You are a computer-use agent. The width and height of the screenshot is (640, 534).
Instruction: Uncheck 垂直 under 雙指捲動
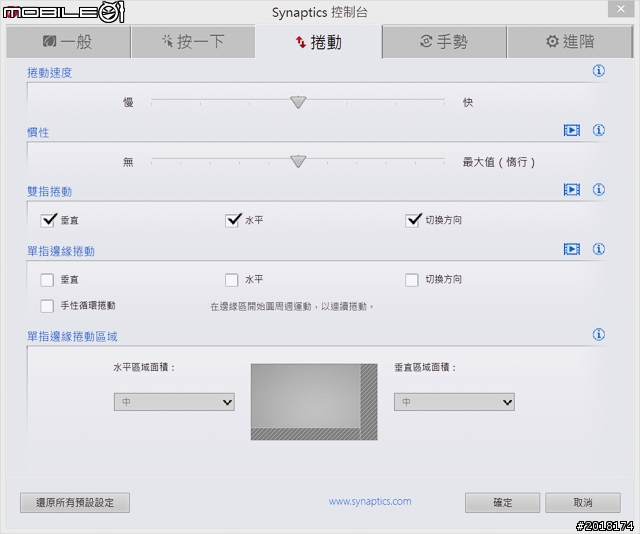coord(48,220)
